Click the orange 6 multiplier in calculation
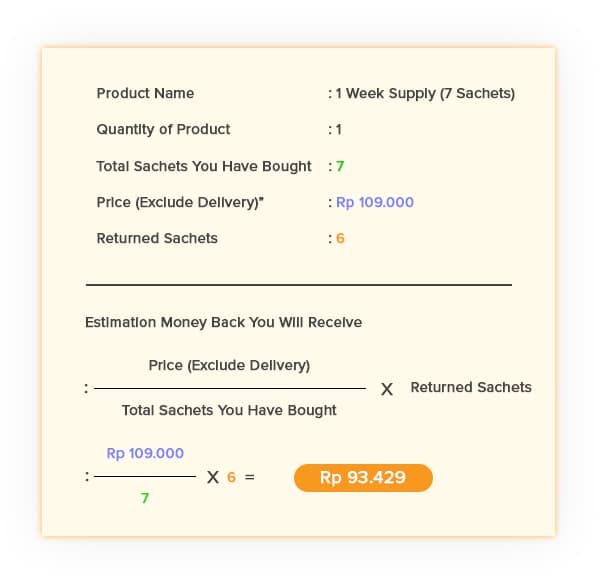600x587 pixels. pos(231,477)
